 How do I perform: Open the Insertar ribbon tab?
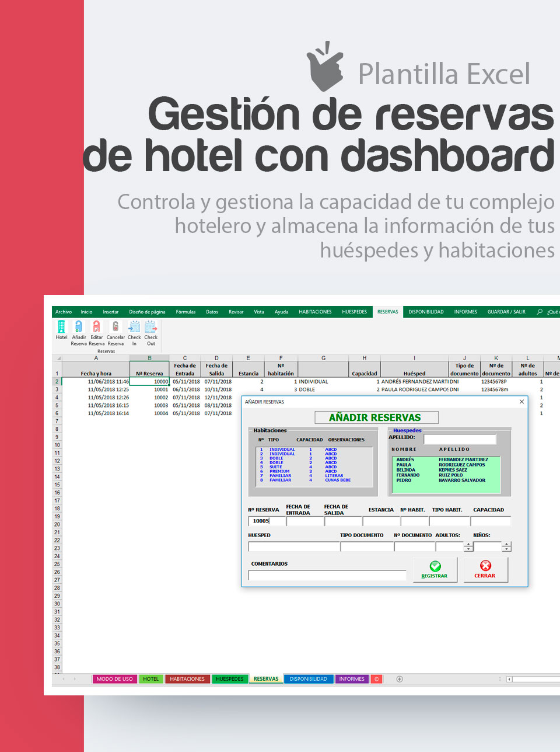click(111, 312)
